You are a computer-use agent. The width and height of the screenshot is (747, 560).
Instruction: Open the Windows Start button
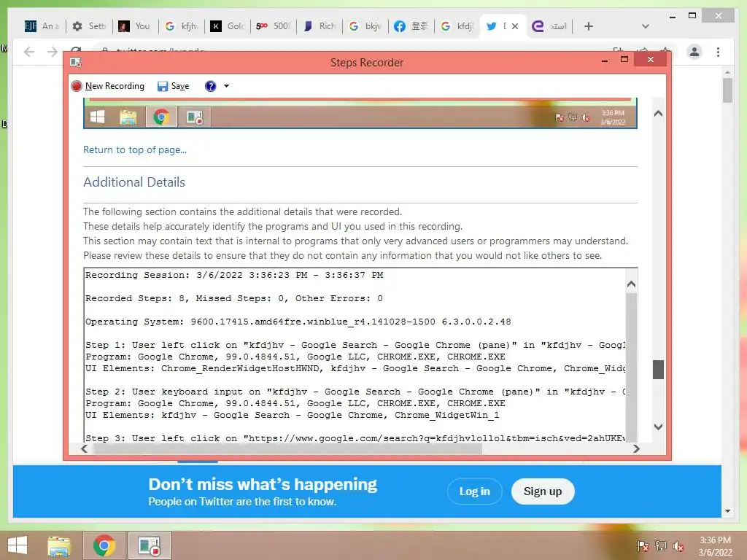(18, 545)
